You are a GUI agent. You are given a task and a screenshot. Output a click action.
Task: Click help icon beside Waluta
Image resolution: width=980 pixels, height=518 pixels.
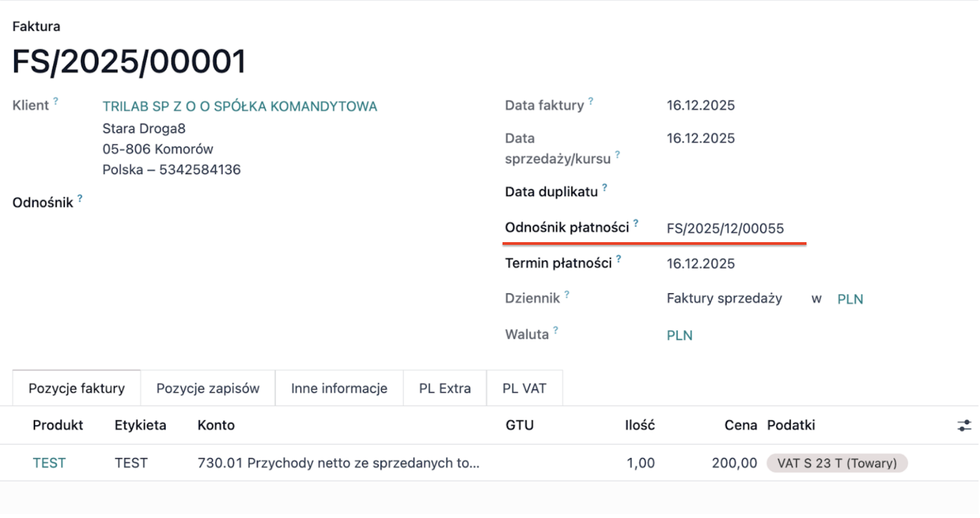click(x=555, y=330)
